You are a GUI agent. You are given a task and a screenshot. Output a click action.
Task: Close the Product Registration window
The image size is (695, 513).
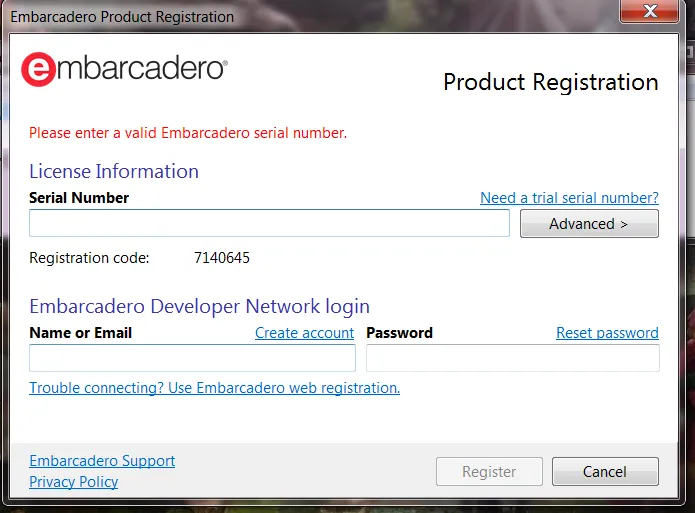pos(651,13)
